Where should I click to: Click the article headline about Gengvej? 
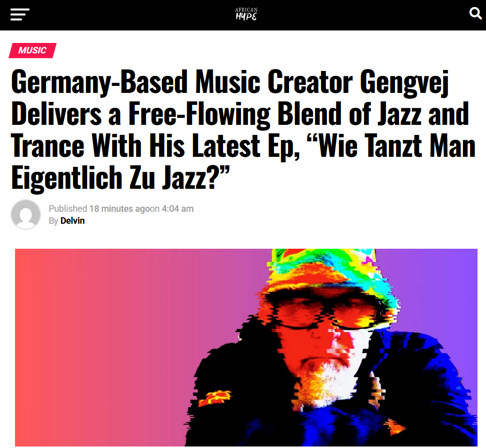(x=243, y=129)
